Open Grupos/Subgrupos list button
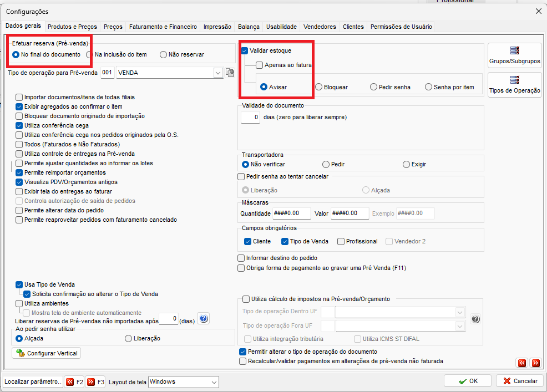 click(x=515, y=55)
